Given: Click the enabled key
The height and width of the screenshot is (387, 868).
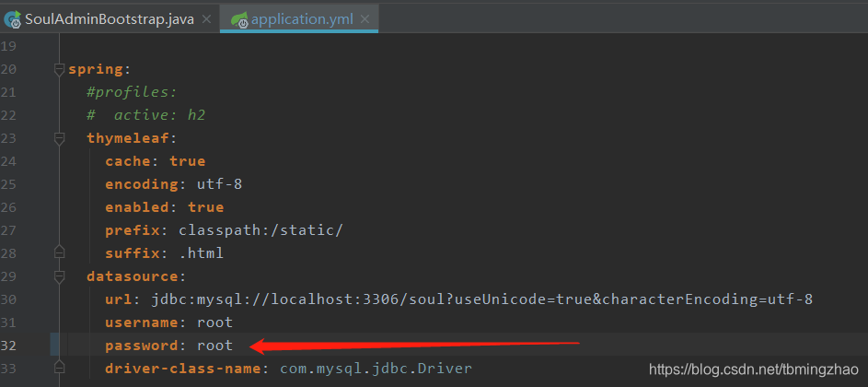Looking at the screenshot, I should click(x=137, y=207).
